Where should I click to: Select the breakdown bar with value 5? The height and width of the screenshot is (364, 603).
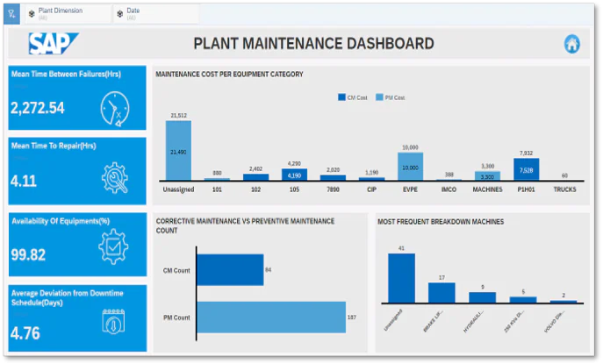pyautogui.click(x=523, y=300)
